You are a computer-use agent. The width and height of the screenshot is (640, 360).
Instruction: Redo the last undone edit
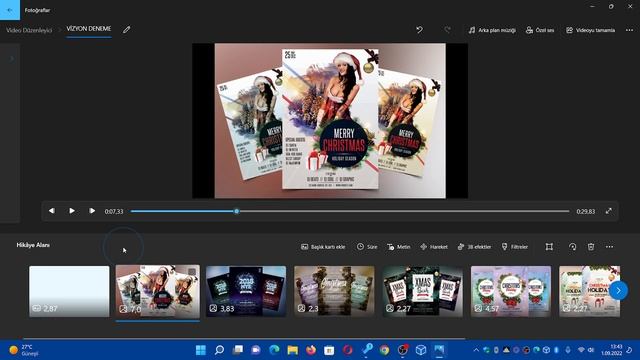tap(447, 30)
